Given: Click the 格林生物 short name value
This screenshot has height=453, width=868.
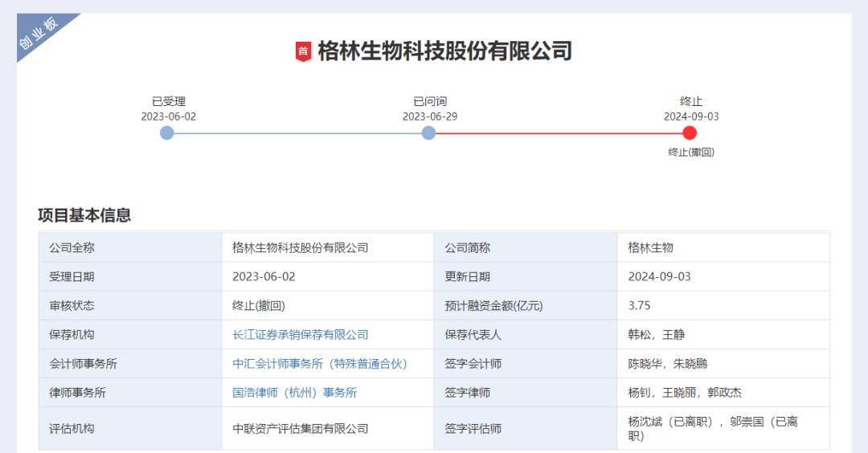Looking at the screenshot, I should tap(650, 248).
